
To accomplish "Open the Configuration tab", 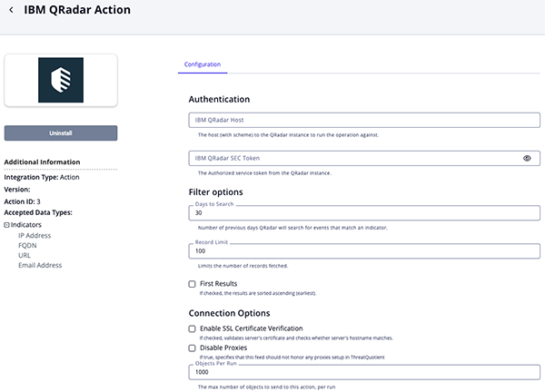I will 203,64.
